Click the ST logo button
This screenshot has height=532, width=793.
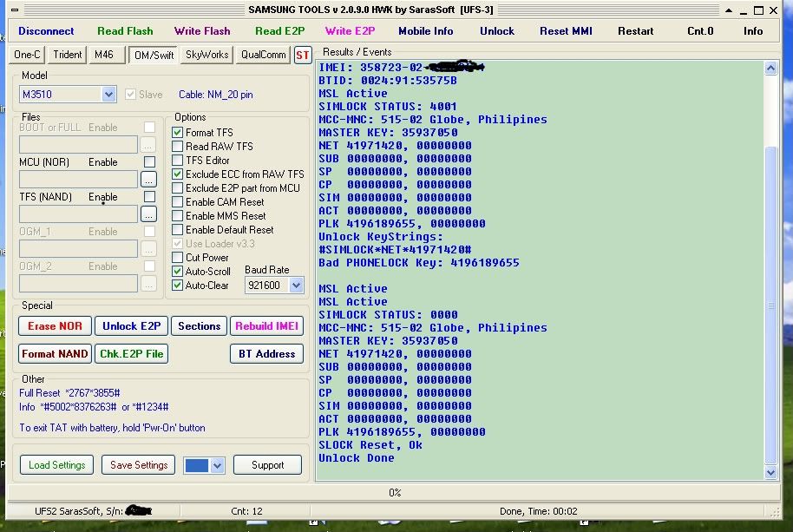pyautogui.click(x=303, y=56)
